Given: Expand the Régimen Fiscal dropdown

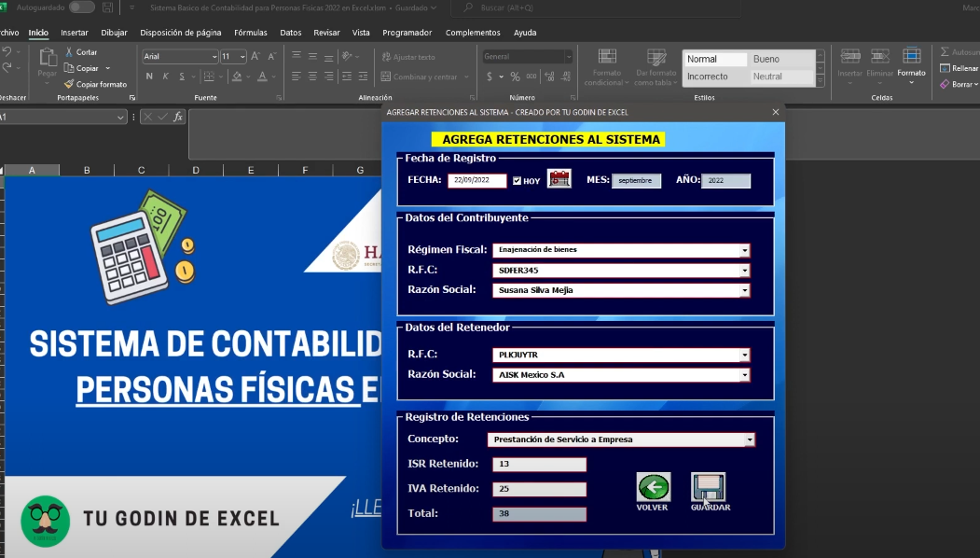Looking at the screenshot, I should [x=744, y=250].
